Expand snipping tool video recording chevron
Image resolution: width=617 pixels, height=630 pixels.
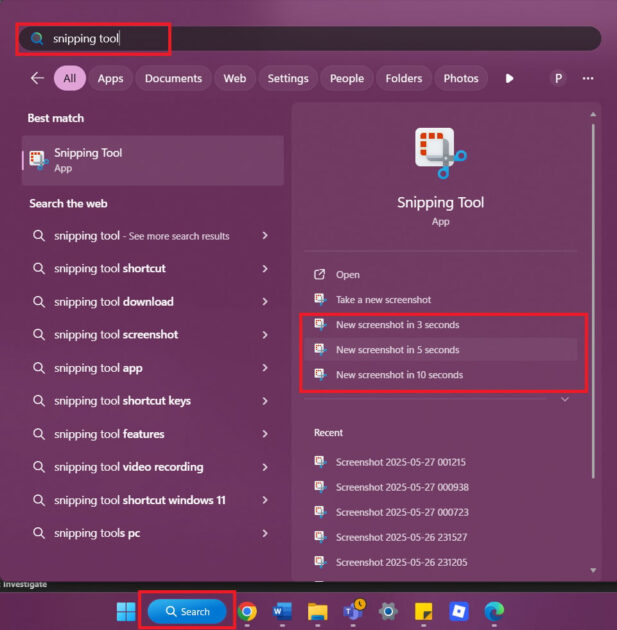click(265, 467)
